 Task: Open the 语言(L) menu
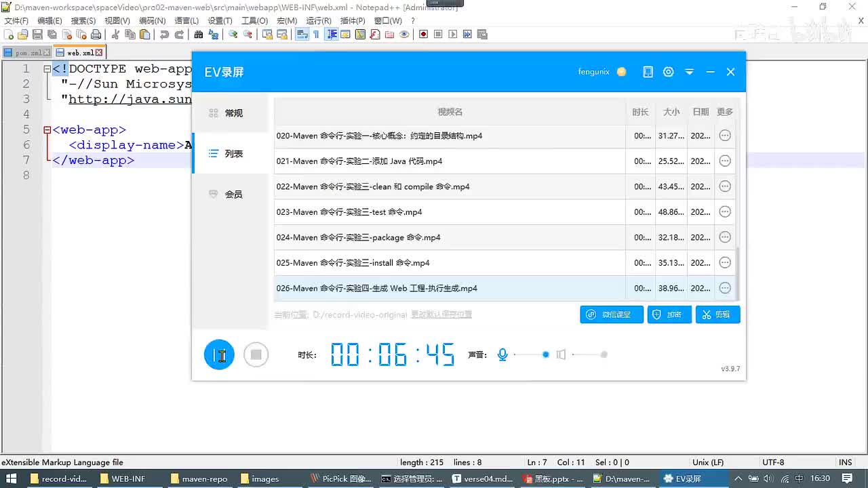pos(186,21)
